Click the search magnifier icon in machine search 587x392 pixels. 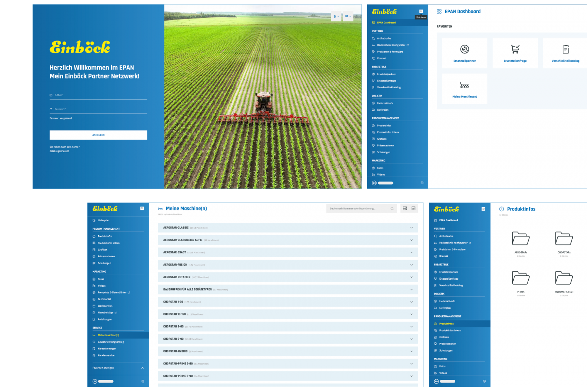coord(392,209)
